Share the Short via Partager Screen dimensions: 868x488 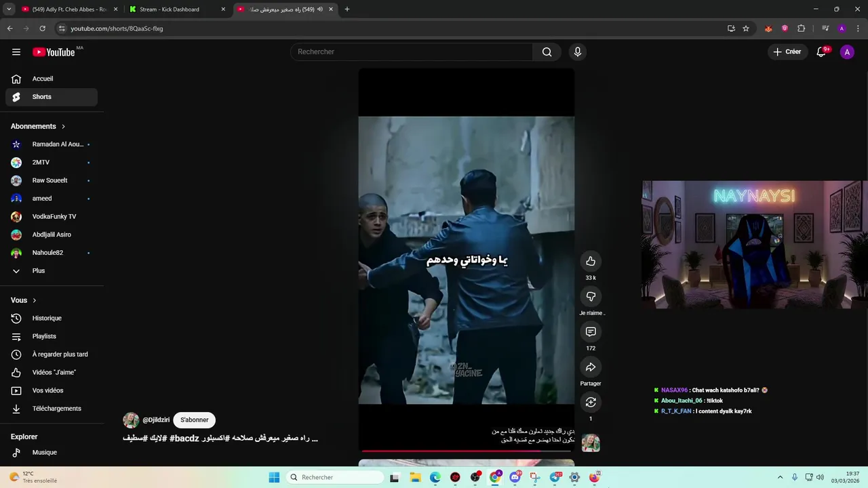591,367
